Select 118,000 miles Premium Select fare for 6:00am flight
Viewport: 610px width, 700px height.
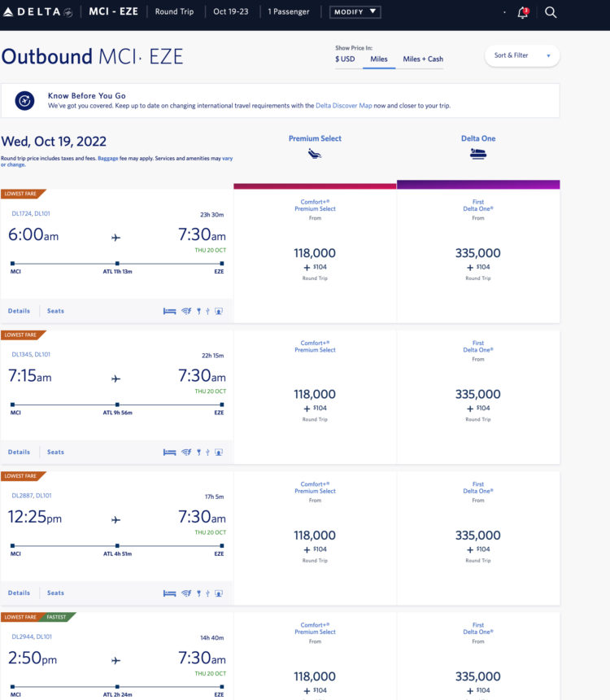pyautogui.click(x=315, y=255)
